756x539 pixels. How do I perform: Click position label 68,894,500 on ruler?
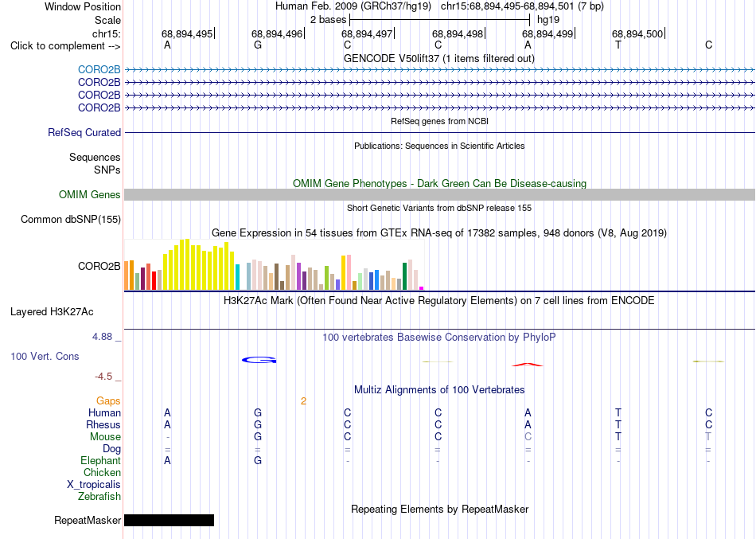pyautogui.click(x=637, y=33)
